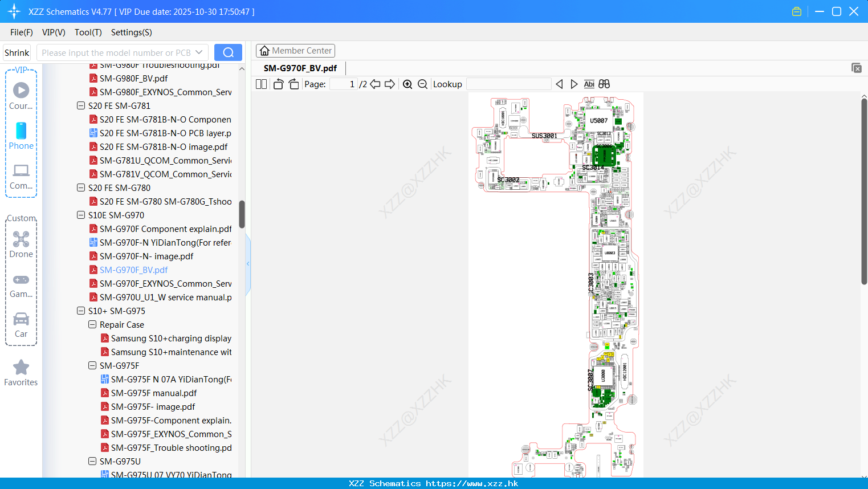
Task: Toggle two-page view icon
Action: click(262, 84)
